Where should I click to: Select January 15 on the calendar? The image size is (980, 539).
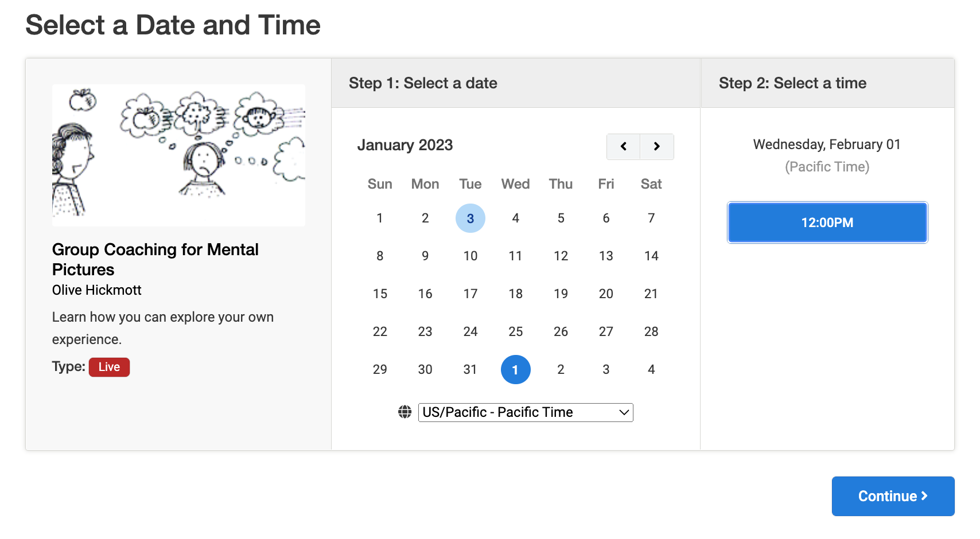click(380, 294)
